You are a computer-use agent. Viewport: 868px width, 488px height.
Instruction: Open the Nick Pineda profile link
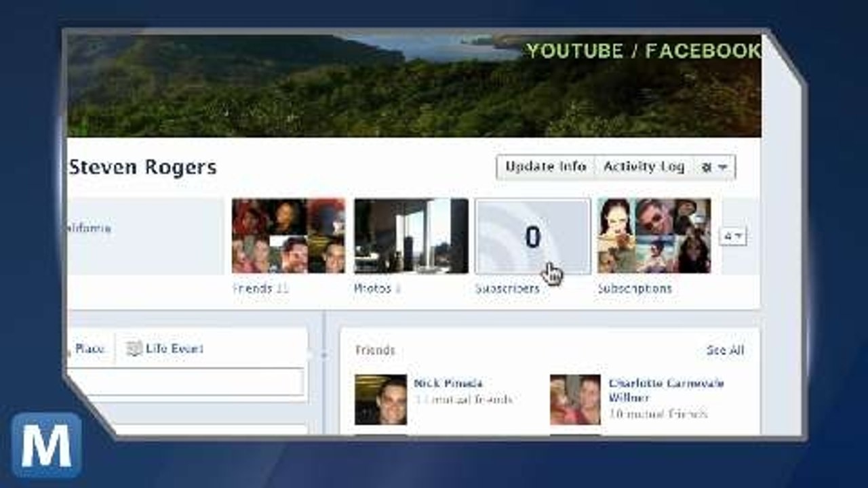point(448,384)
